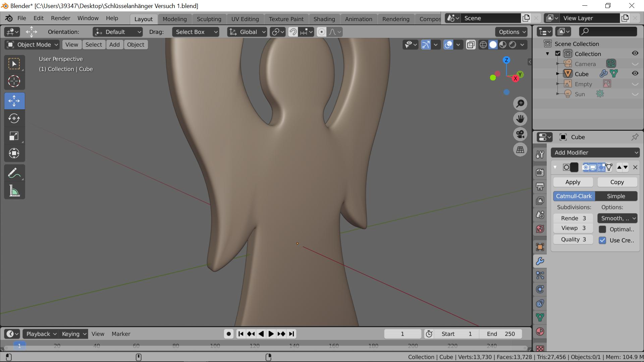Viewport: 644px width, 362px height.
Task: Toggle X-ray display mode
Action: [x=471, y=45]
